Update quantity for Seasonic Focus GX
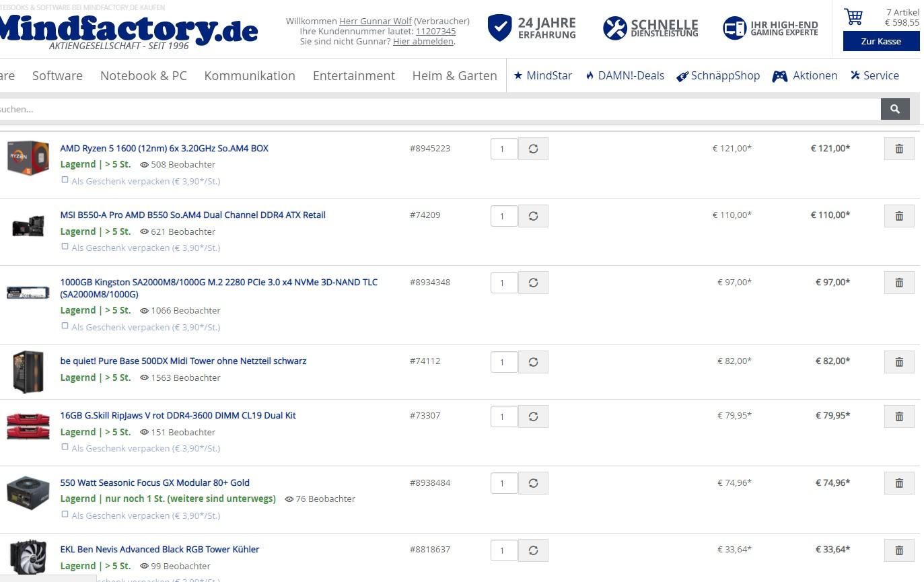Screen dimensions: 924x582 point(533,483)
